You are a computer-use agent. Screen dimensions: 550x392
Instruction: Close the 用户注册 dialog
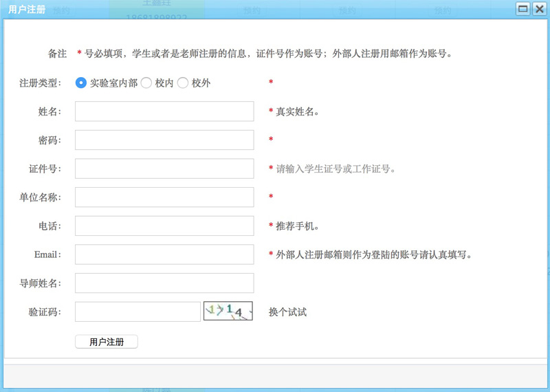(x=538, y=9)
